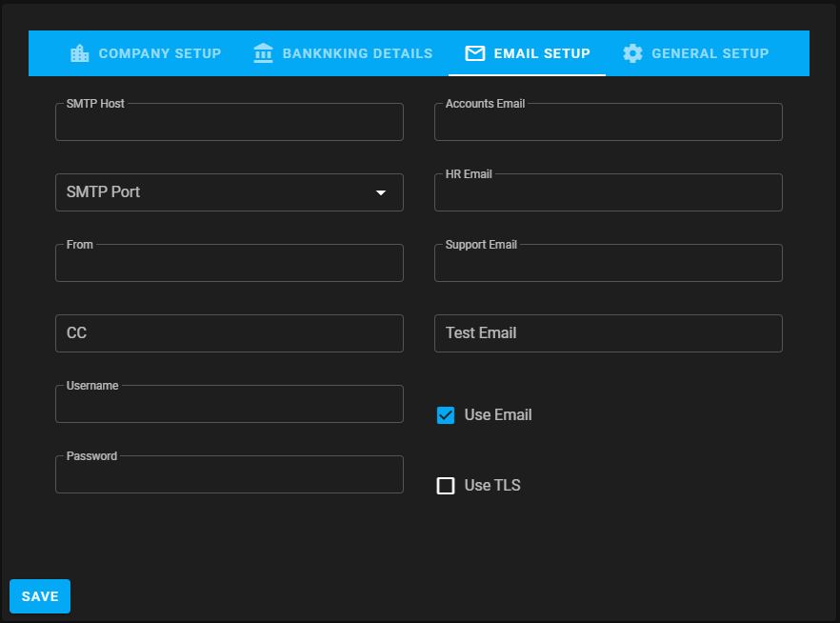Disable the Use Email checkbox
The height and width of the screenshot is (623, 840).
point(446,415)
